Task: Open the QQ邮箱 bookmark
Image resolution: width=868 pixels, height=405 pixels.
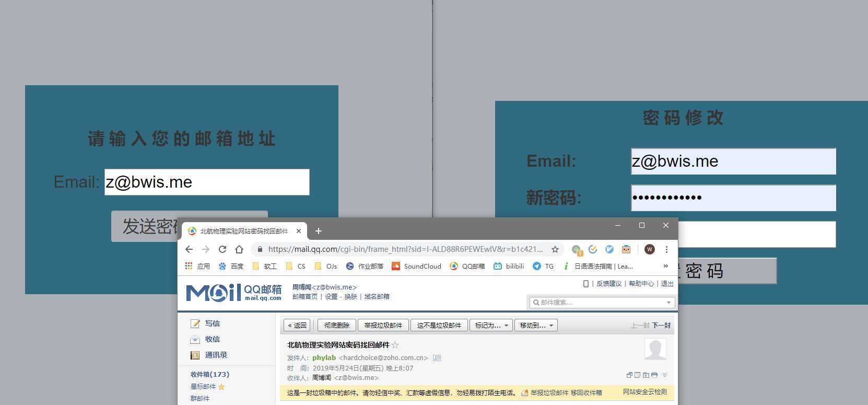Action: pyautogui.click(x=467, y=266)
